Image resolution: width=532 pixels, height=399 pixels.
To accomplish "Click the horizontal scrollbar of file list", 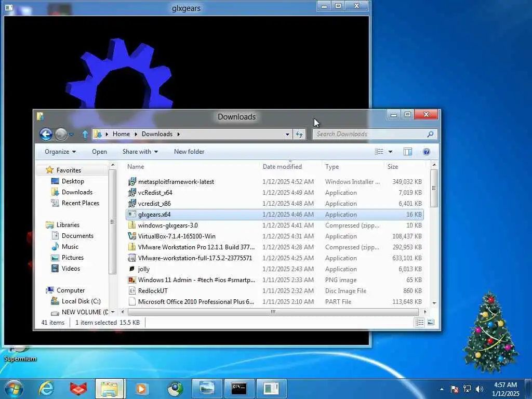I will pyautogui.click(x=273, y=312).
